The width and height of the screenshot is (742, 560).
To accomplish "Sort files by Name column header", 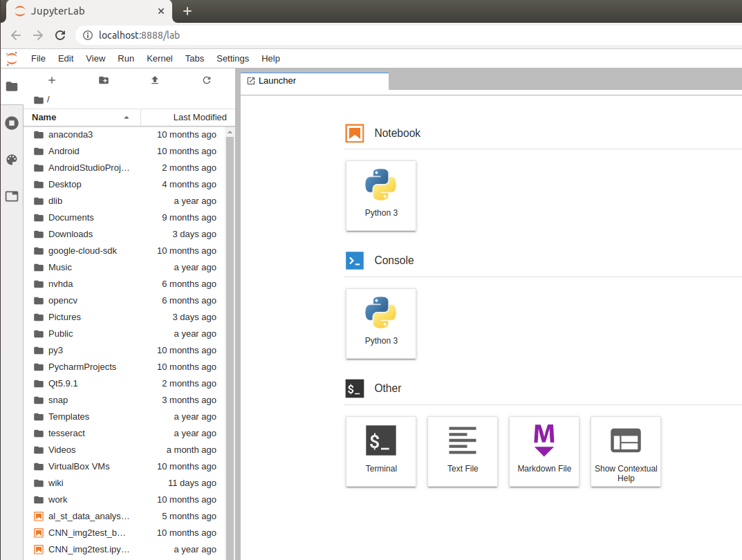I will pyautogui.click(x=82, y=118).
